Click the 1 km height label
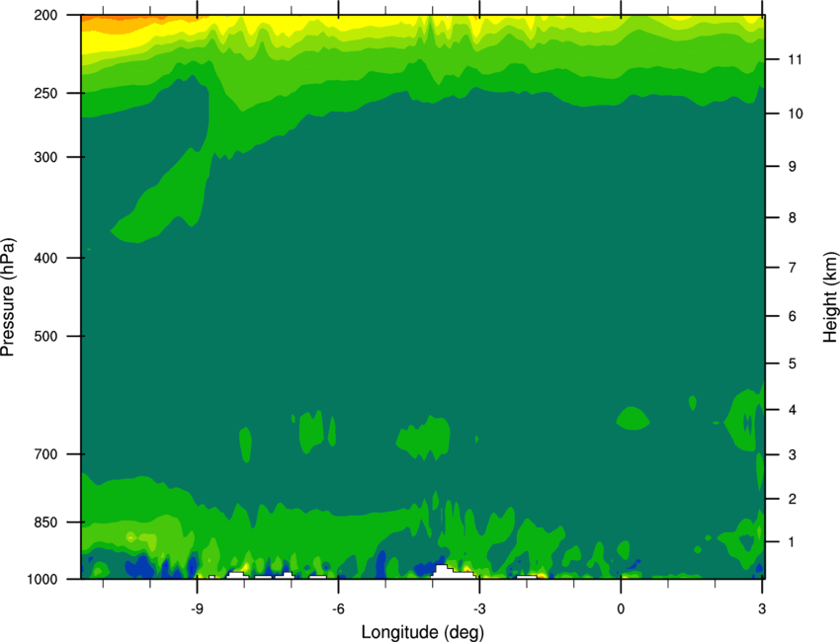 792,542
